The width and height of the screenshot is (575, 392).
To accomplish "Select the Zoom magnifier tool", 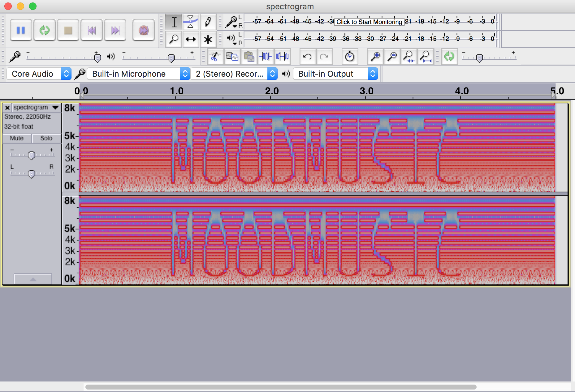I will (174, 39).
